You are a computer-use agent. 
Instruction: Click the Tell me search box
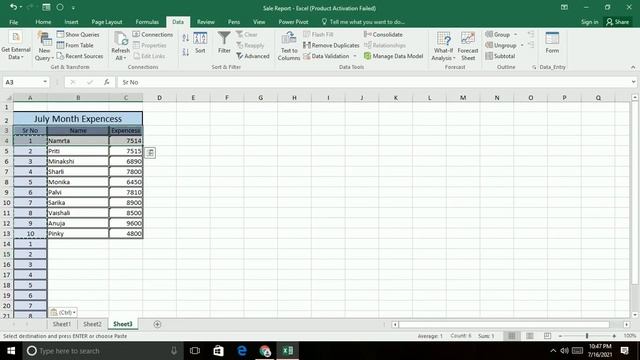tap(363, 22)
